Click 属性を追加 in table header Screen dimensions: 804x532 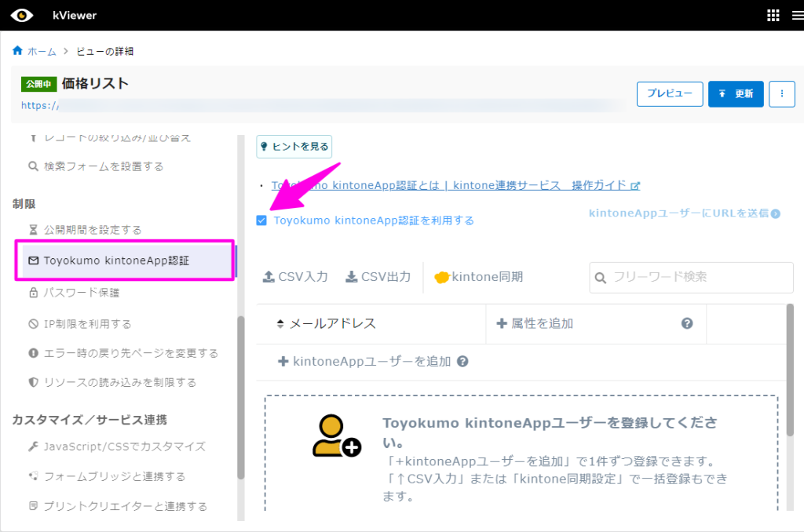click(535, 323)
